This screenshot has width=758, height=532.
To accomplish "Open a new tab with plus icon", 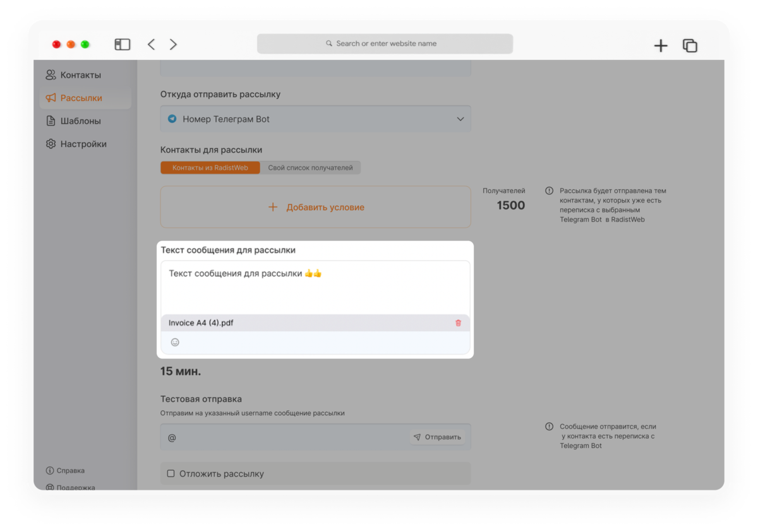I will click(661, 45).
